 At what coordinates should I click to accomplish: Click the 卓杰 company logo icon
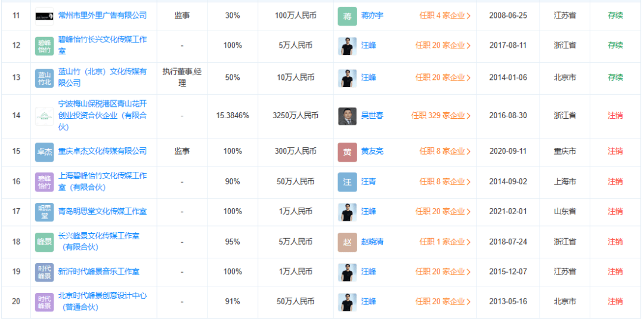[x=45, y=152]
